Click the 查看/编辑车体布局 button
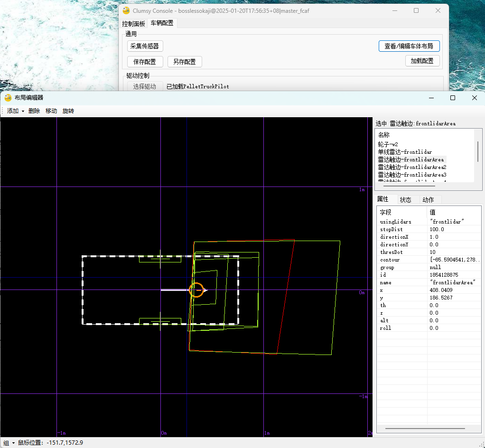Screen dimensions: 485x448 tap(409, 46)
